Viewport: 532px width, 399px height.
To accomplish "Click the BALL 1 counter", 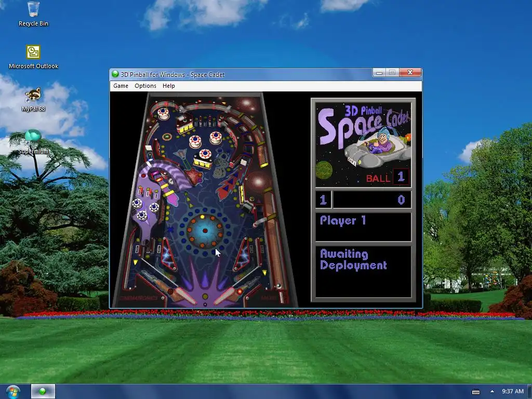I will click(x=388, y=177).
